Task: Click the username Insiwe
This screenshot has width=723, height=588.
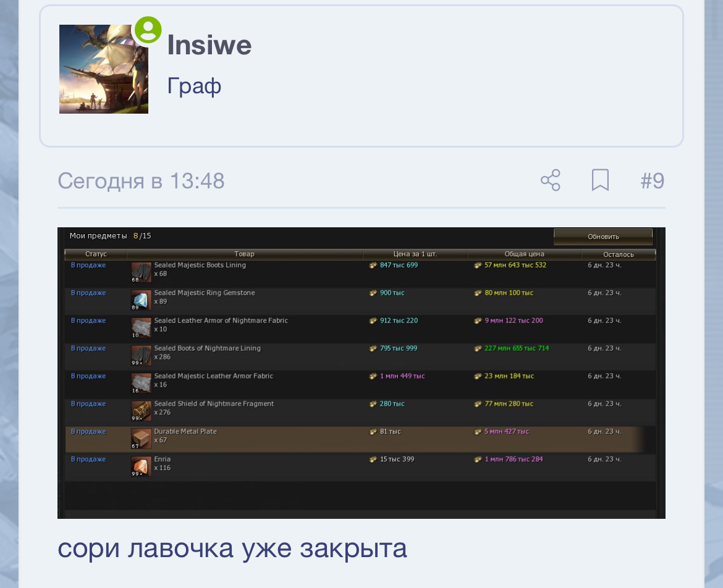Action: tap(209, 44)
